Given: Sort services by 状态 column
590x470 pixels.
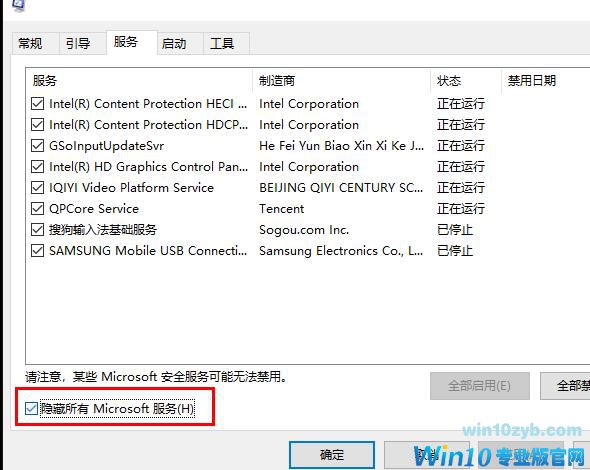Looking at the screenshot, I should [466, 81].
